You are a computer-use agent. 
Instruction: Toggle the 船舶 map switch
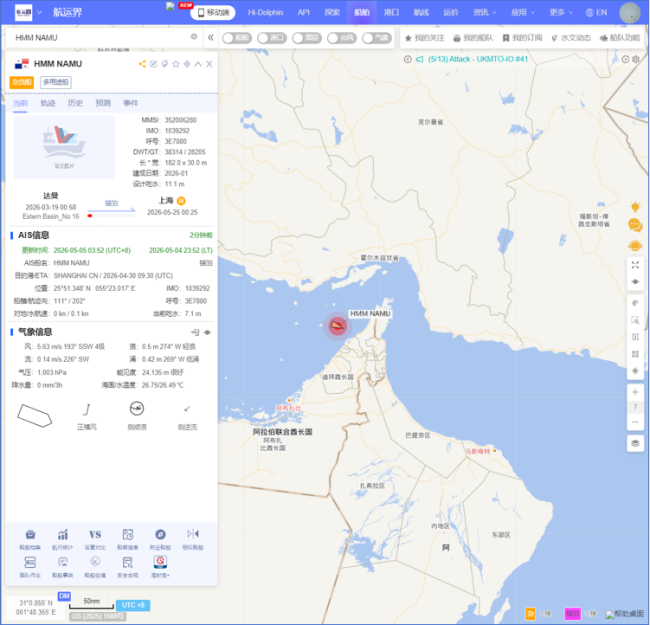click(x=237, y=38)
